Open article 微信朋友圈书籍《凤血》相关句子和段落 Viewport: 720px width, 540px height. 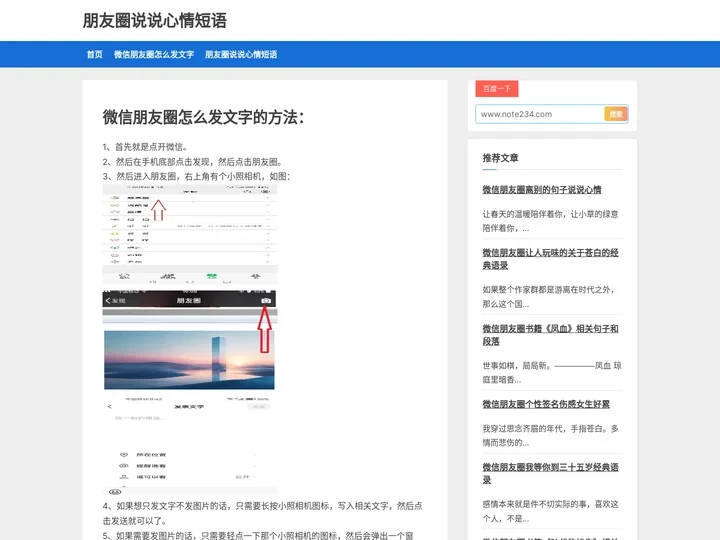coord(550,335)
